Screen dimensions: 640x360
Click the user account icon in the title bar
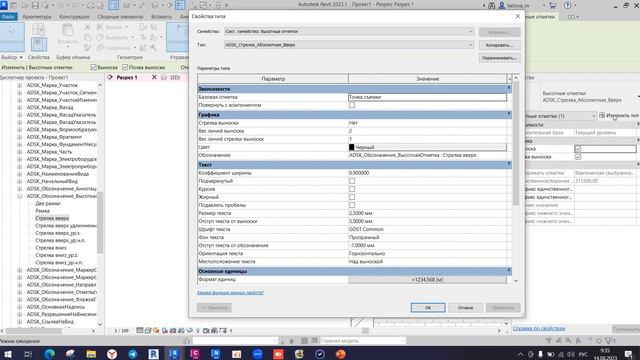[502, 5]
